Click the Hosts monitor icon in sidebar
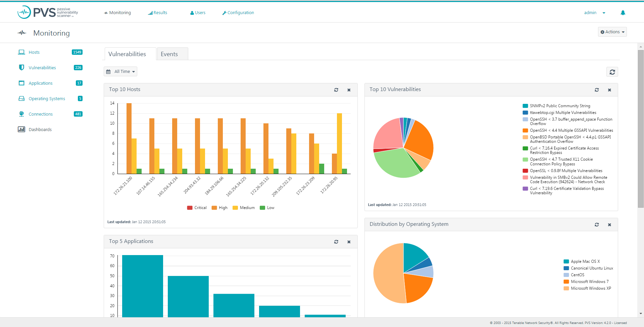 [21, 52]
